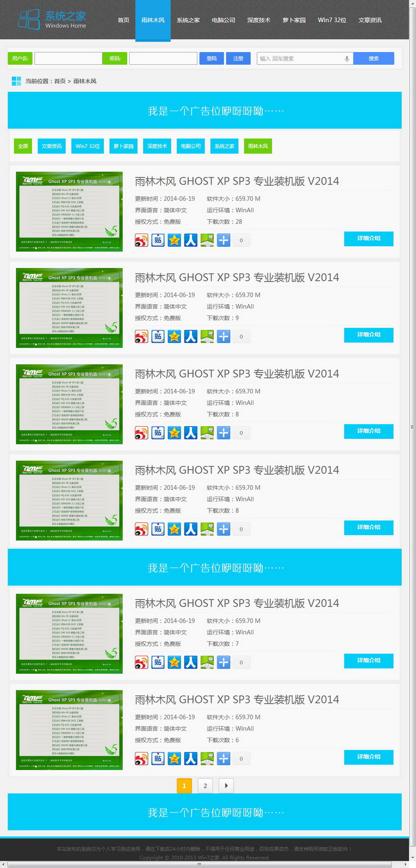Open the 系统之家 top navigation item
Viewport: 416px width, 868px height.
[188, 20]
